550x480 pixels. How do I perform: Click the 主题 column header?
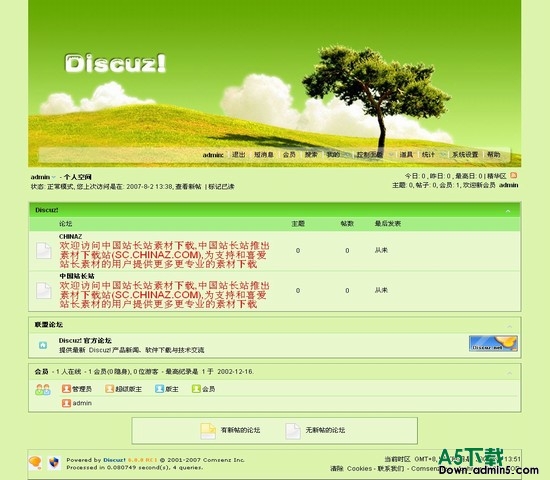(x=298, y=224)
